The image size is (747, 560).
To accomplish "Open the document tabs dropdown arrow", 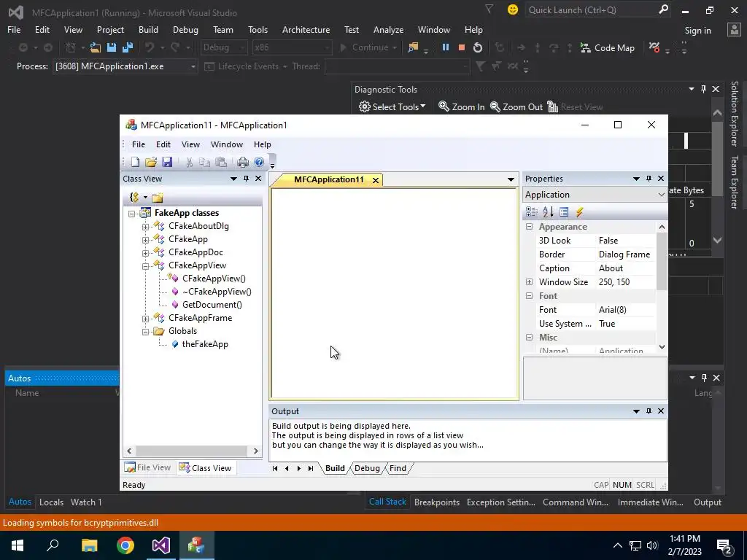I will coord(511,179).
